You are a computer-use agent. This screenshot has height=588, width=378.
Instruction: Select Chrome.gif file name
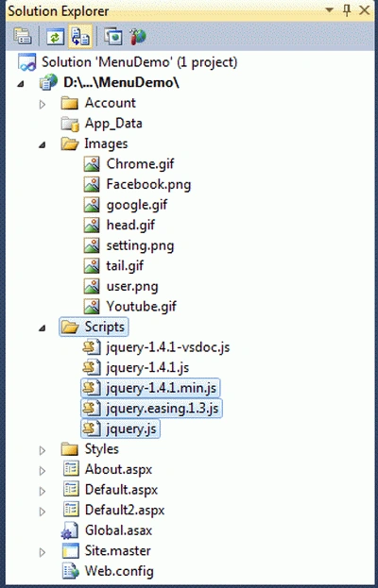141,164
